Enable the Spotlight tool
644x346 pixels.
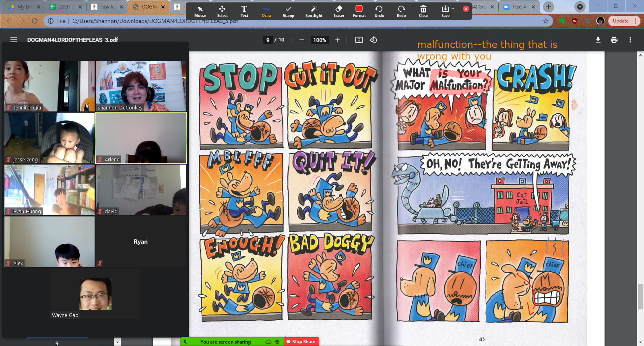pyautogui.click(x=314, y=11)
